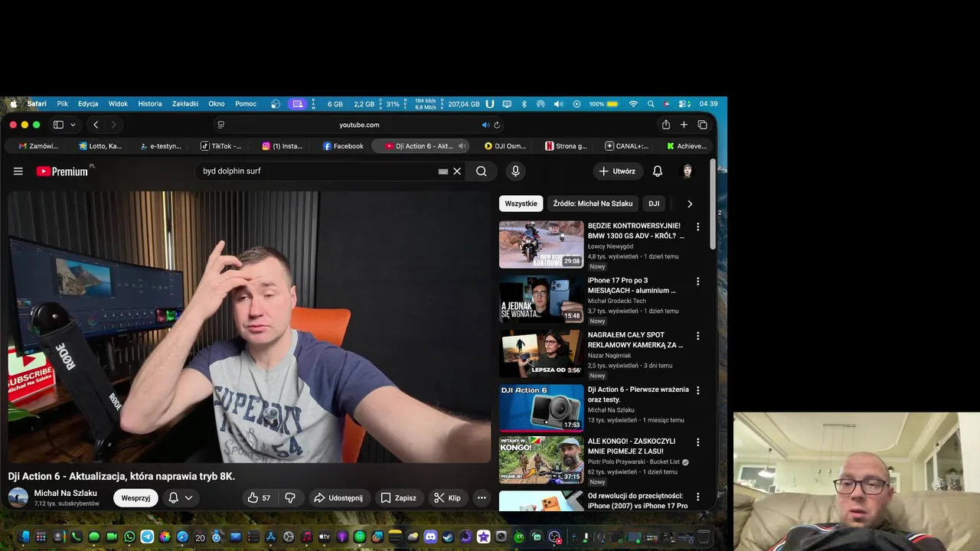Expand the Safari tab group chevron

[73, 125]
